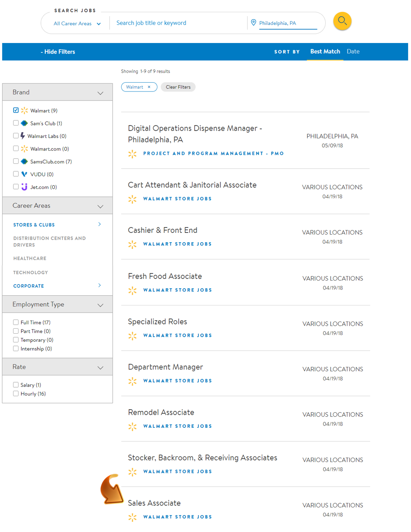411x532 pixels.
Task: Uncheck the Walmart (9) brand checkbox
Action: pyautogui.click(x=16, y=110)
